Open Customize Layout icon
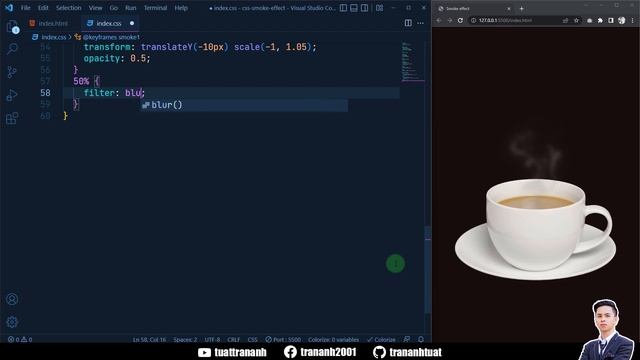Image resolution: width=640 pixels, height=360 pixels. (380, 8)
